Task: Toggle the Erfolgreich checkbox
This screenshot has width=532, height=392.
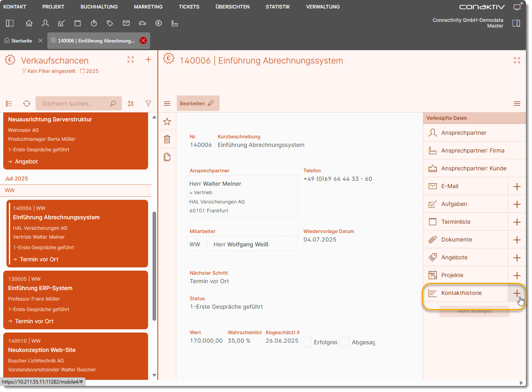Action: point(306,342)
